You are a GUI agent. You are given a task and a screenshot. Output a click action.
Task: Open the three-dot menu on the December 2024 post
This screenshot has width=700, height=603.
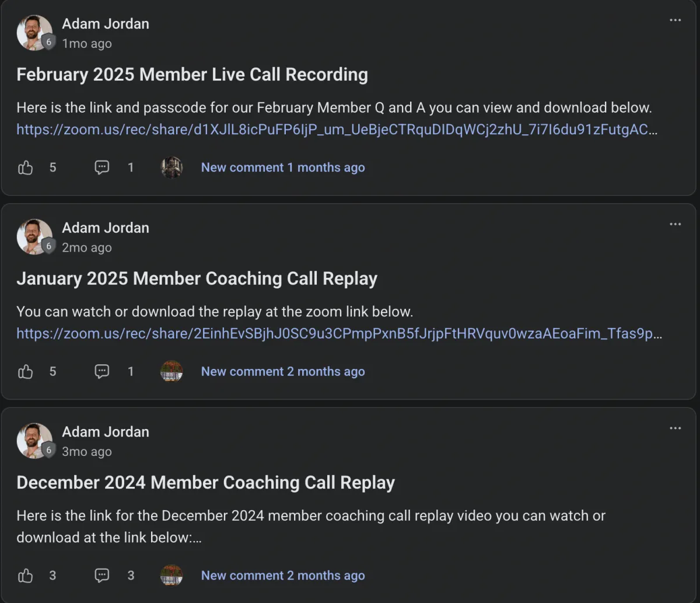675,428
